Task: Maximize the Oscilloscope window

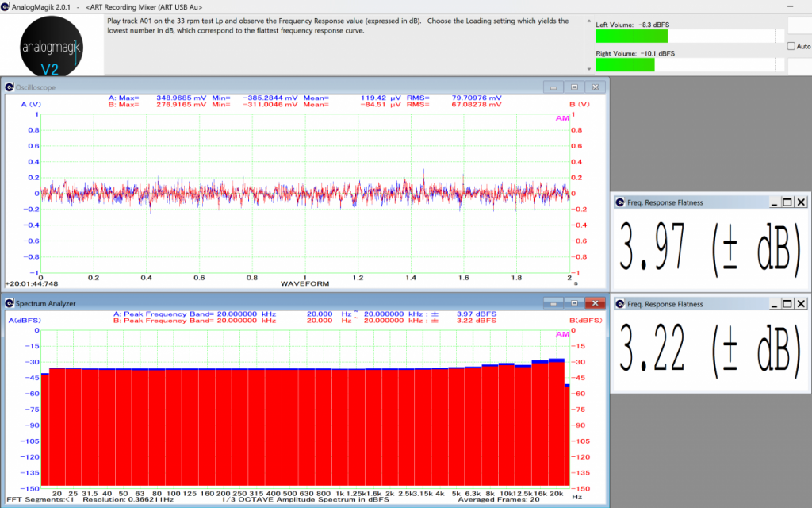Action: click(574, 87)
